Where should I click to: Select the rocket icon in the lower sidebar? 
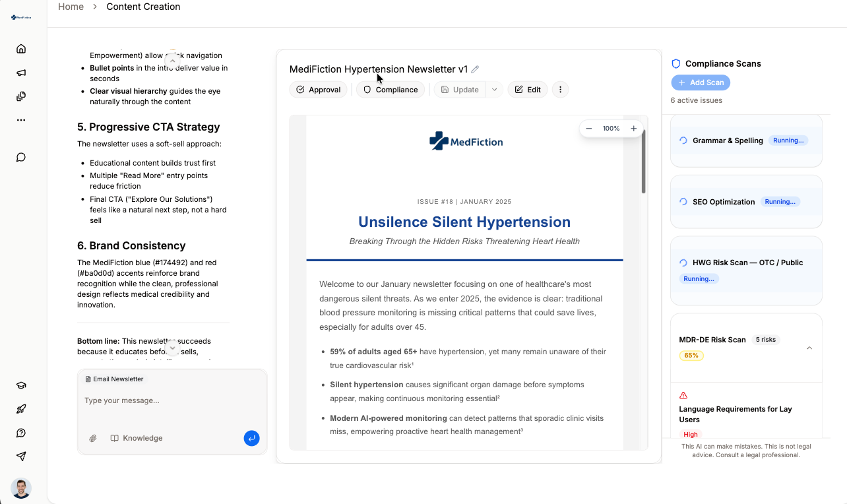tap(20, 408)
